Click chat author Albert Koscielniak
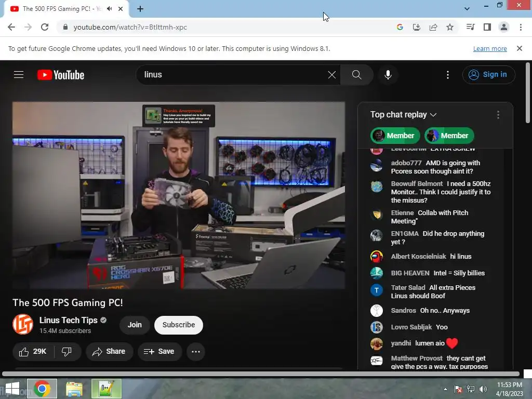This screenshot has width=532, height=399. tap(418, 257)
